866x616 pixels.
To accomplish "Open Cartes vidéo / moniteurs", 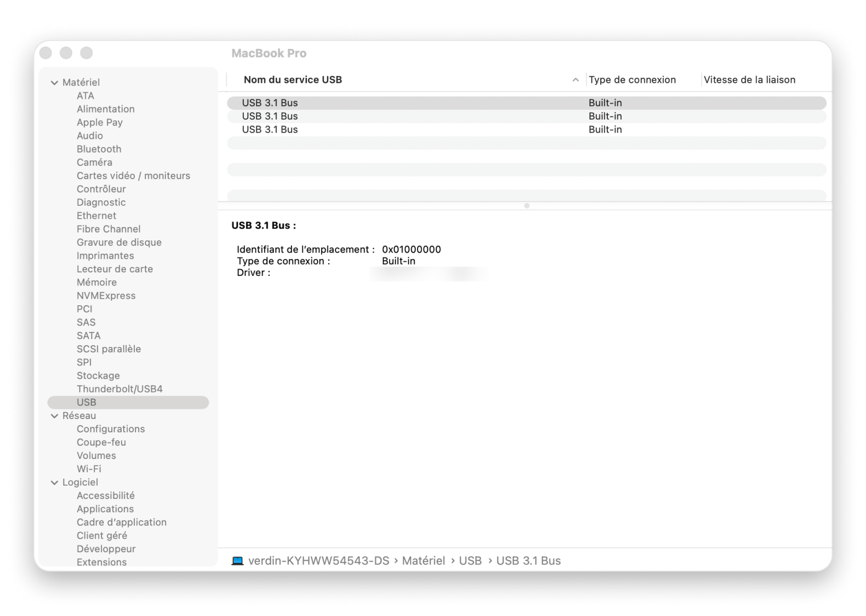I will [x=133, y=176].
